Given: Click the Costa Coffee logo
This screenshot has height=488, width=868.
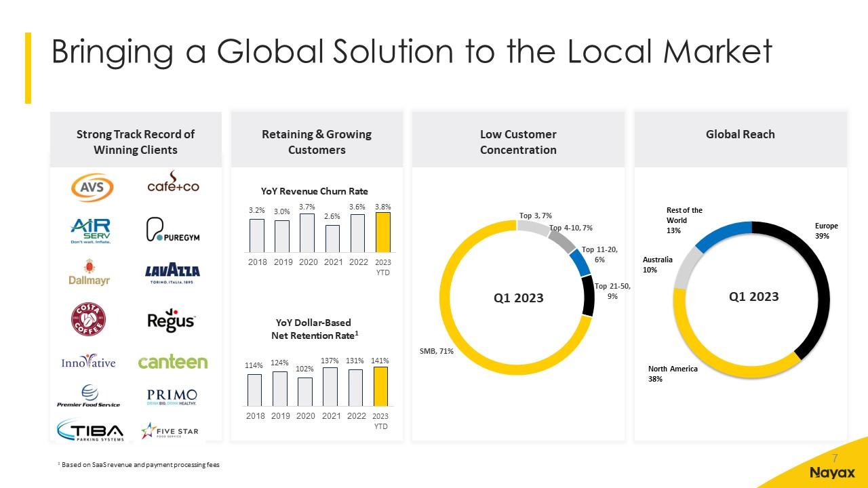Looking at the screenshot, I should point(89,319).
